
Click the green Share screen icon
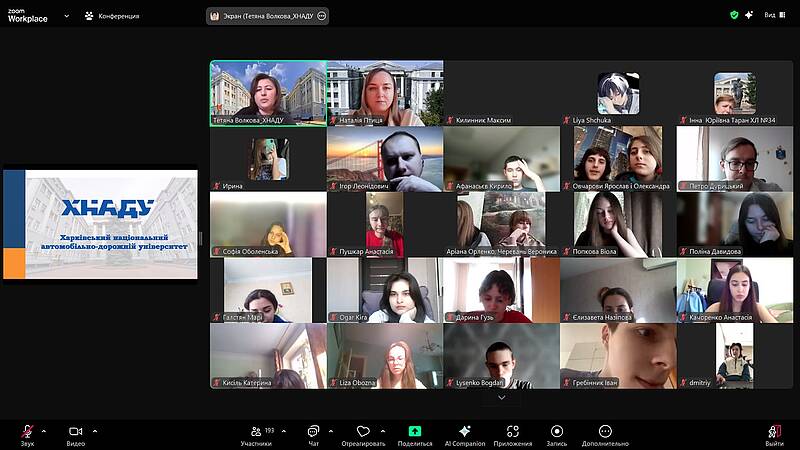pos(415,431)
